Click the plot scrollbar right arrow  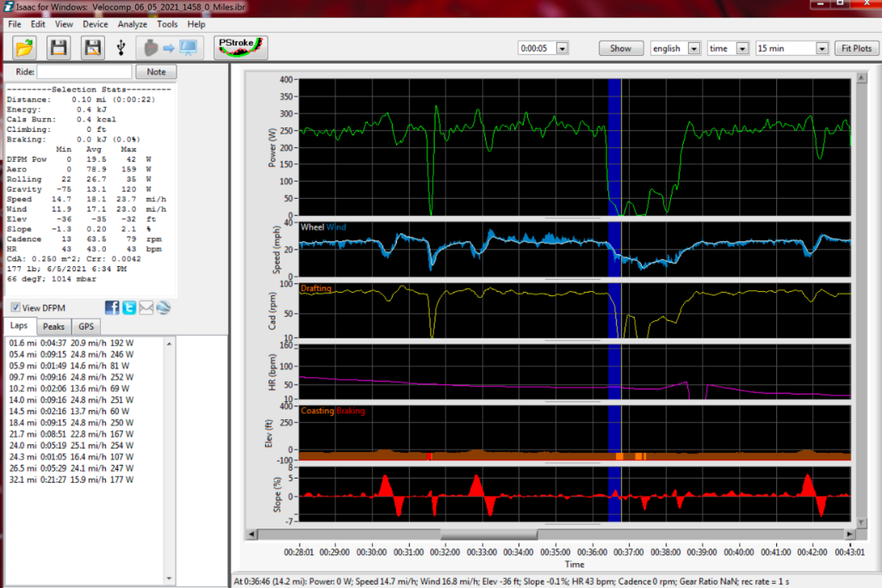pos(849,534)
